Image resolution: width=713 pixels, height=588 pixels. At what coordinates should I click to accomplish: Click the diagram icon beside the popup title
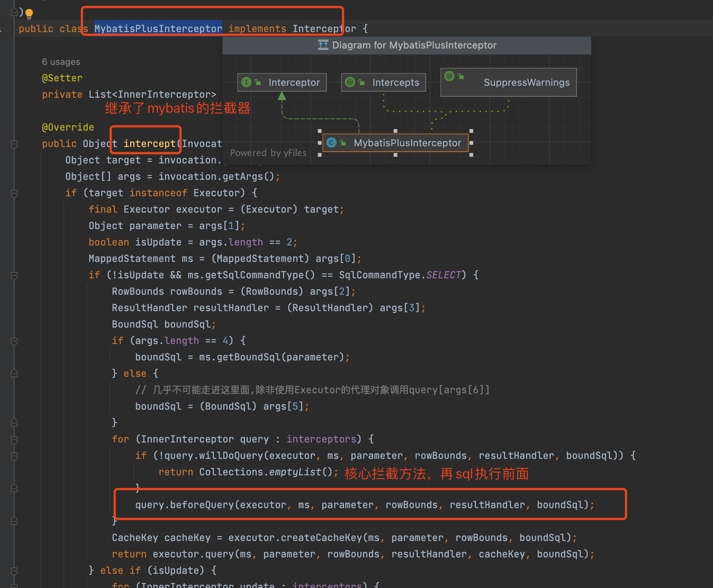(x=323, y=45)
